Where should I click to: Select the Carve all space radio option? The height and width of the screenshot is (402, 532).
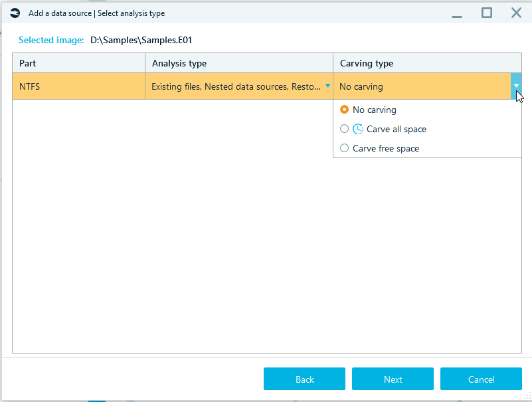(x=344, y=129)
